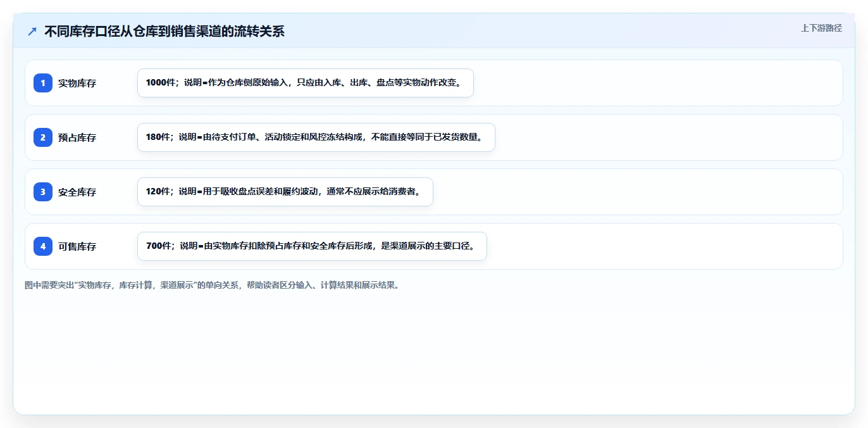Select the 安全库存 label

point(77,192)
